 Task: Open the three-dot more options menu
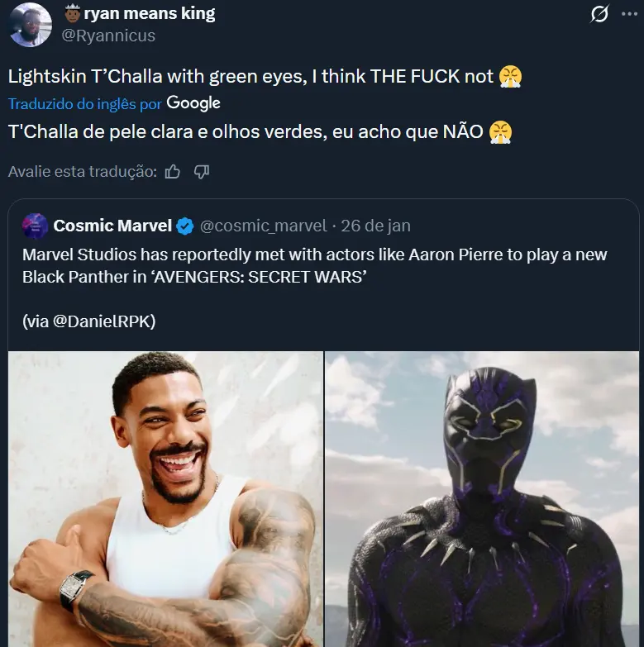tap(628, 14)
